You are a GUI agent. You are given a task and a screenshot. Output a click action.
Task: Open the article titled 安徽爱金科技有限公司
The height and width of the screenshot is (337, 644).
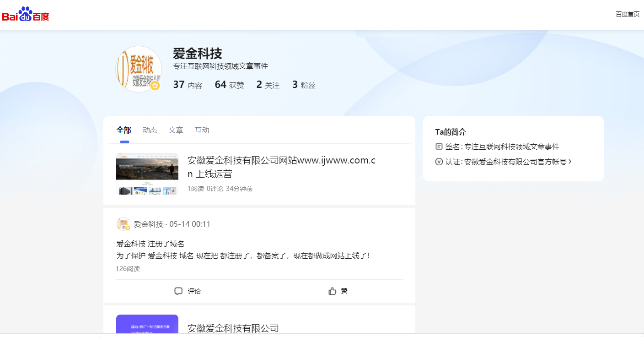[233, 328]
